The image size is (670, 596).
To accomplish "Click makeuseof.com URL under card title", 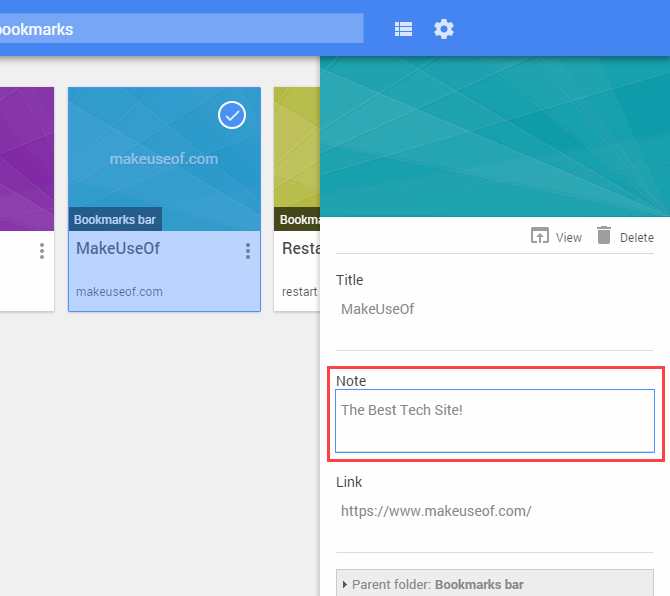I will tap(119, 292).
